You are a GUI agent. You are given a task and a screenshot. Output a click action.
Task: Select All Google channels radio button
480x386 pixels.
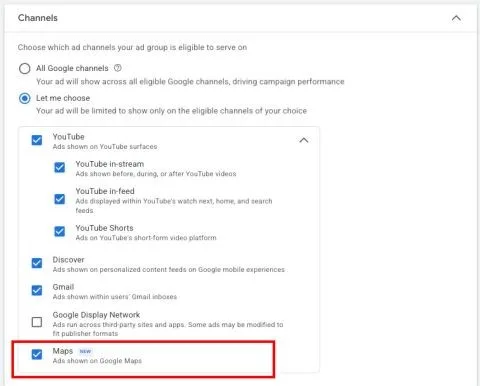(x=25, y=69)
